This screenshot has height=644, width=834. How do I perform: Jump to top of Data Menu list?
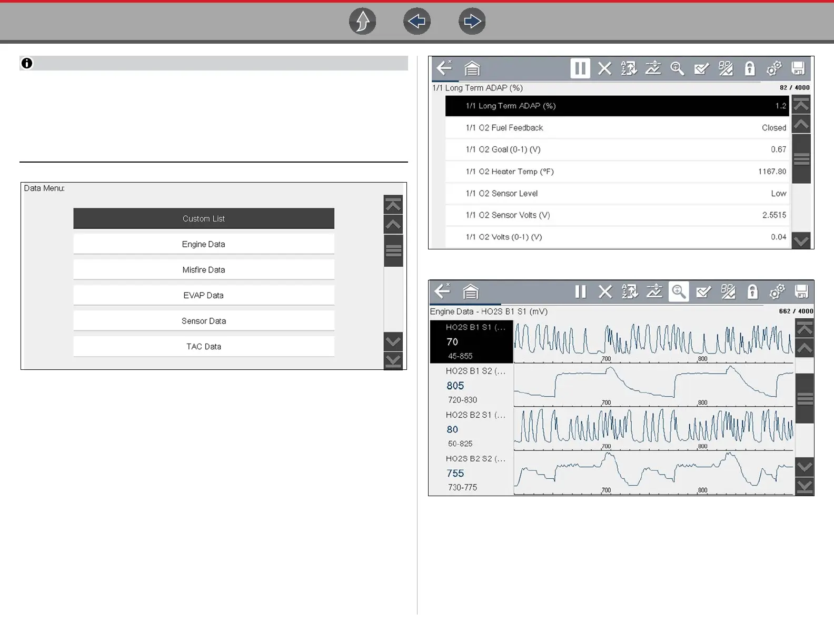point(393,205)
